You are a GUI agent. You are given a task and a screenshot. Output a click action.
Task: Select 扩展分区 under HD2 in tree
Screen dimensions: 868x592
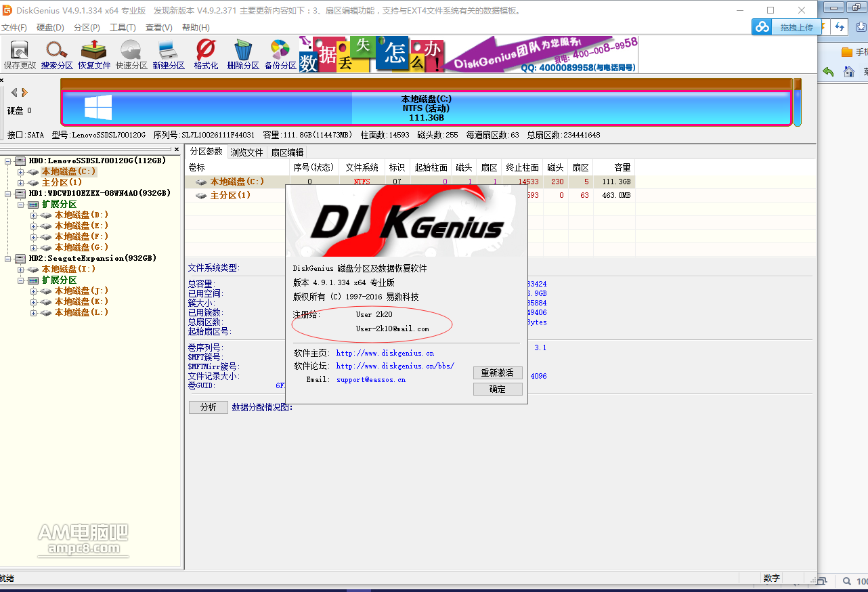[x=59, y=280]
